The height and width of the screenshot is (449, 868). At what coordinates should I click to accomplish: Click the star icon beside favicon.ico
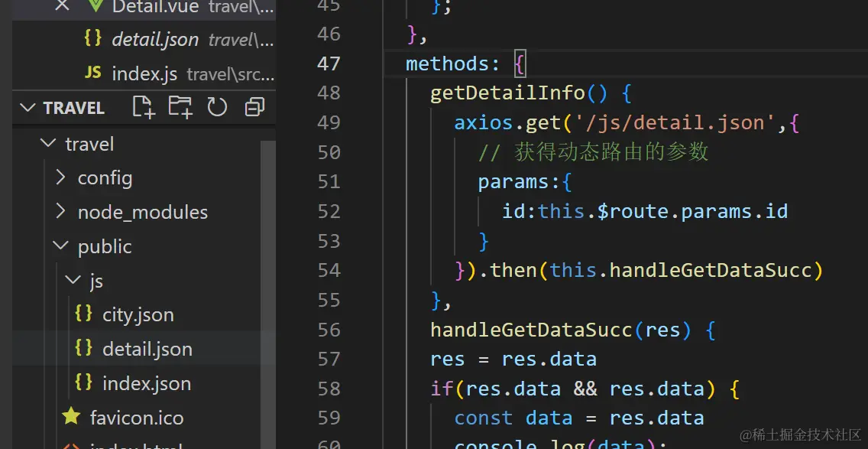tap(71, 416)
